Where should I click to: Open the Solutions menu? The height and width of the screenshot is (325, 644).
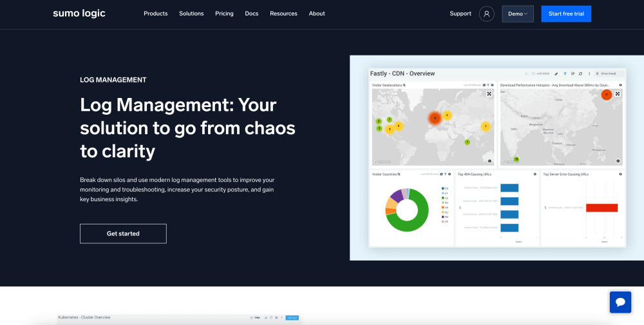191,14
